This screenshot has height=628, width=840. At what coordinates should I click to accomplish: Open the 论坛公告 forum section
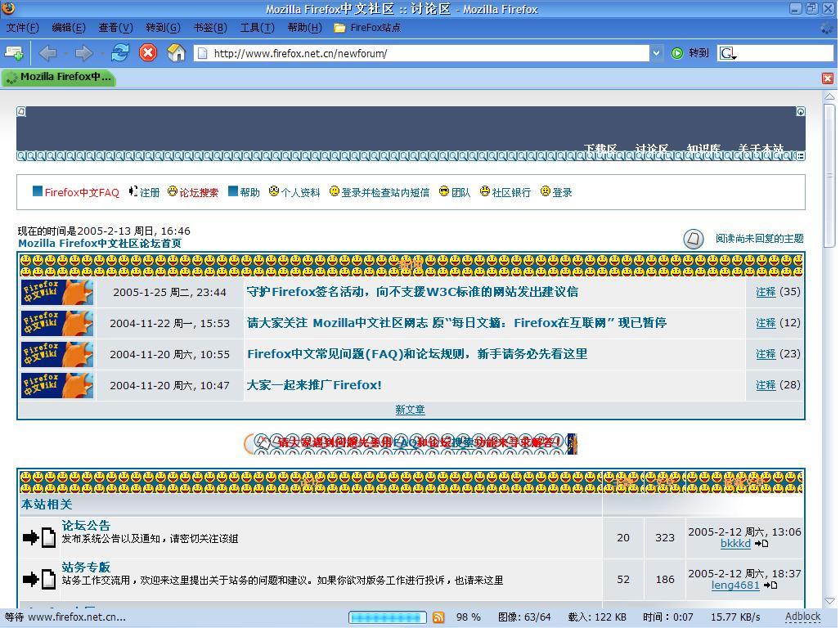click(x=86, y=525)
